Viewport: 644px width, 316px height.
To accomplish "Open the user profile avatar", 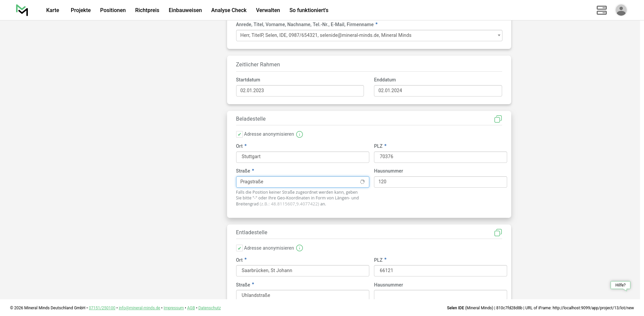I will (x=621, y=10).
